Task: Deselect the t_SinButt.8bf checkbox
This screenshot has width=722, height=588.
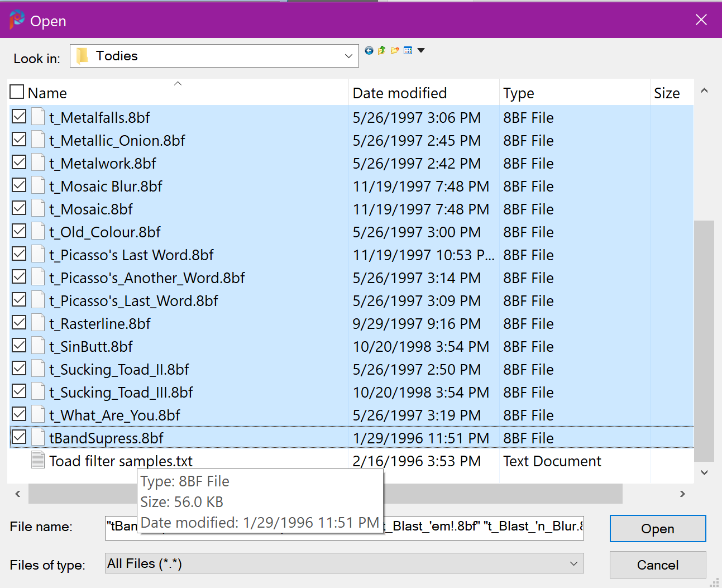Action: tap(19, 346)
